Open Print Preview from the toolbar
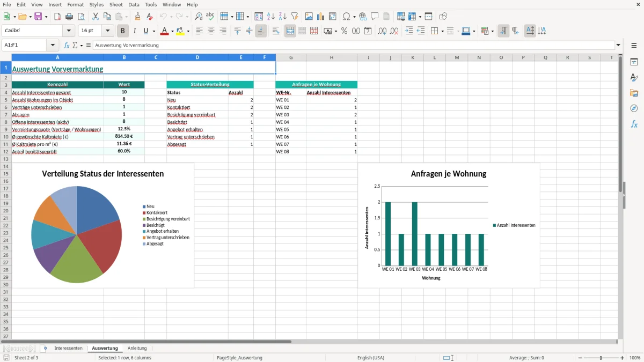The height and width of the screenshot is (362, 644). pyautogui.click(x=81, y=17)
